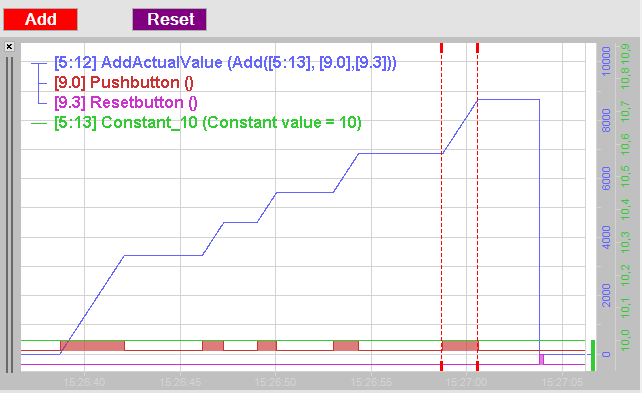
Task: Click the left red dashed marker's top handle
Action: (441, 47)
